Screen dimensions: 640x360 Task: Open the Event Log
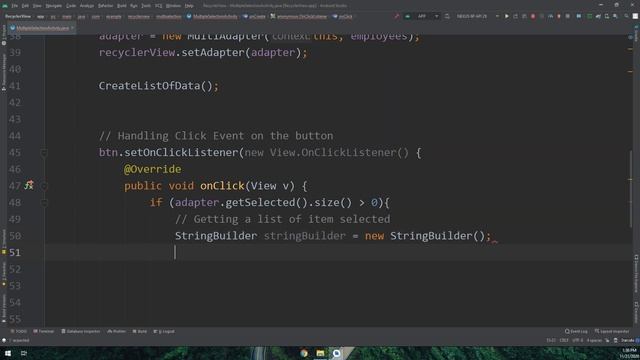click(x=576, y=331)
